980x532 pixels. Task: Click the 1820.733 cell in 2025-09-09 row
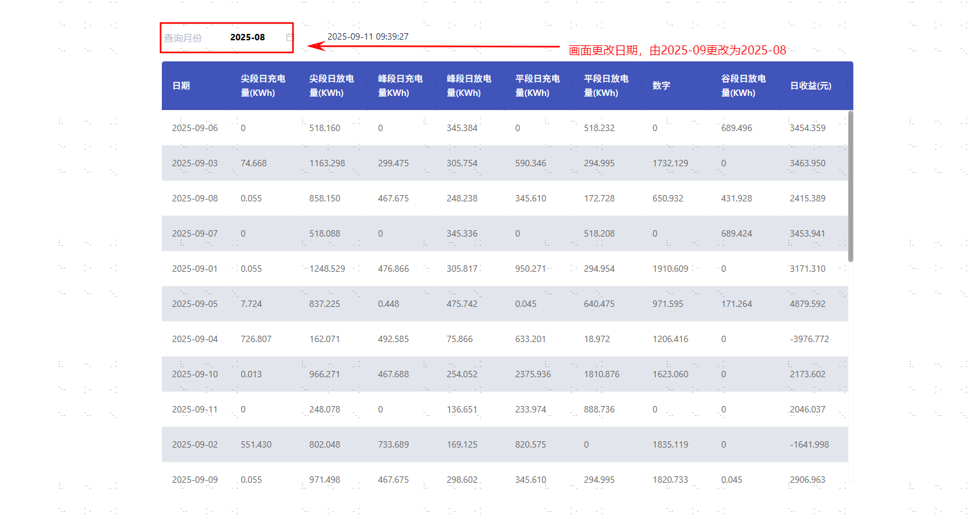[670, 480]
